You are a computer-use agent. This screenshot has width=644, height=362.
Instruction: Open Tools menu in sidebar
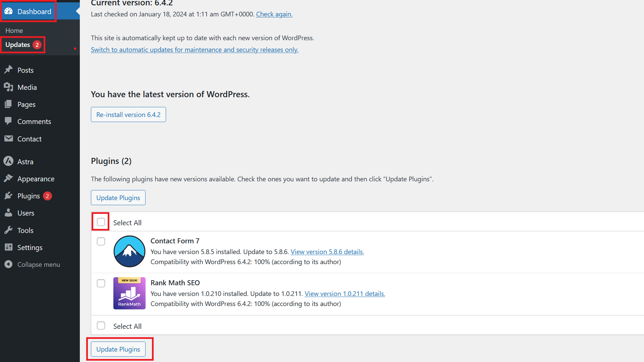tap(25, 230)
